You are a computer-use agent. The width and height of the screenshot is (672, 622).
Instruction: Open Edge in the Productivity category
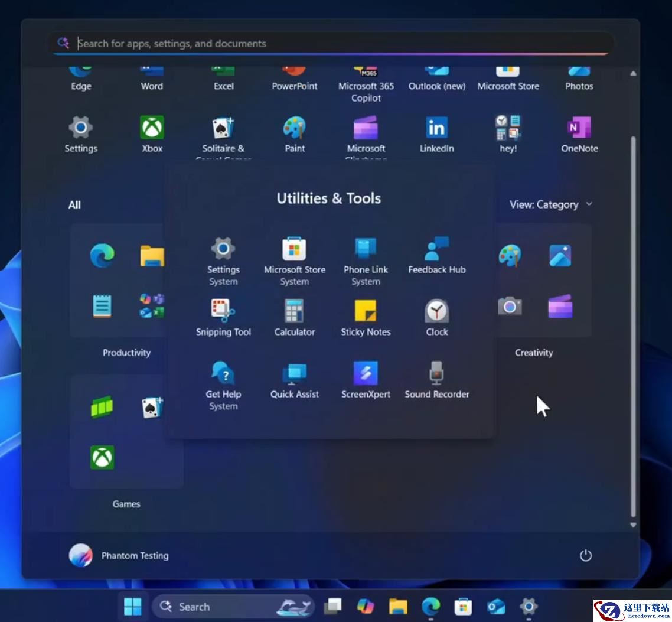click(102, 256)
